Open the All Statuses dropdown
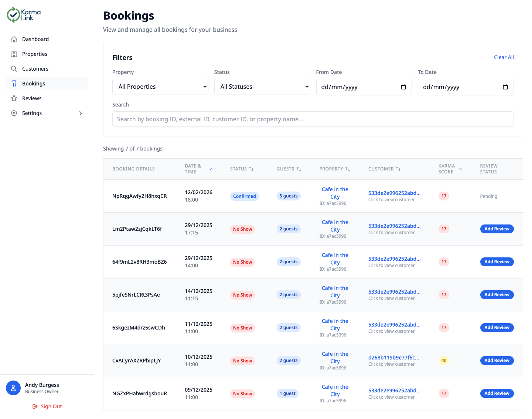Viewport: 532px width, 419px height. tap(262, 87)
